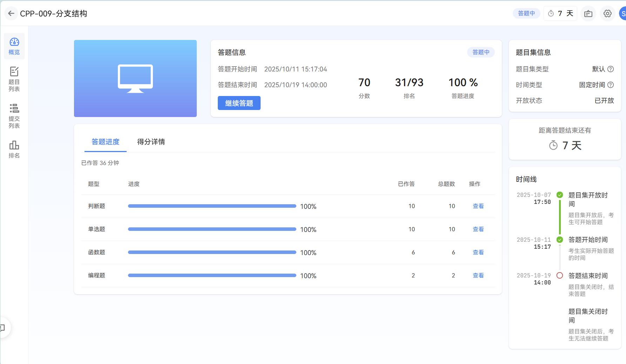The height and width of the screenshot is (364, 626).
Task: Click the help icon next to 固定时间
Action: [x=611, y=85]
